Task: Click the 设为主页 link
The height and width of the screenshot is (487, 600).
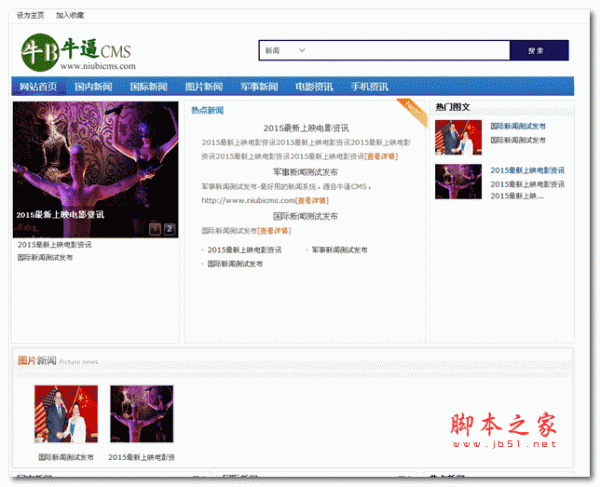Action: (x=30, y=15)
